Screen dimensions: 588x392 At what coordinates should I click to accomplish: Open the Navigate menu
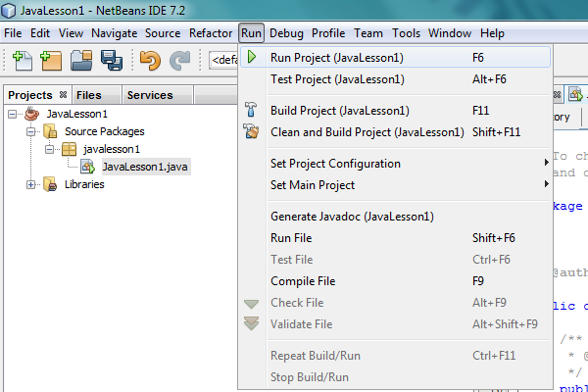click(x=115, y=33)
